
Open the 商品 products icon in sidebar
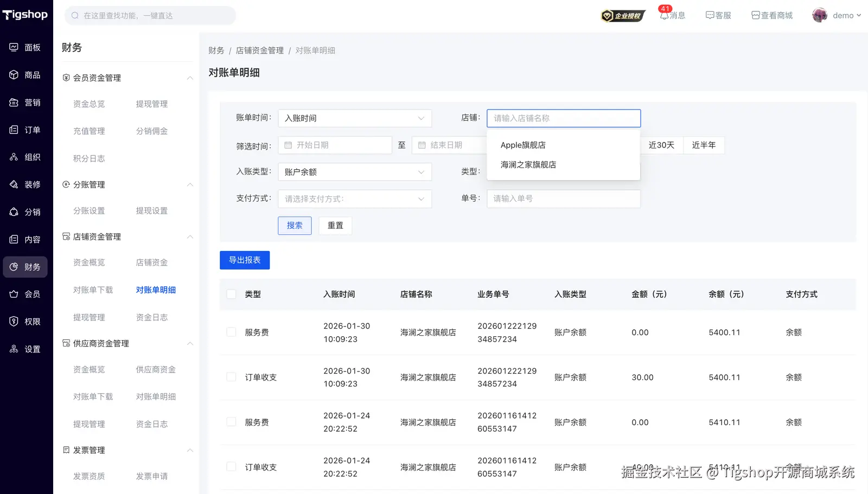click(x=14, y=75)
